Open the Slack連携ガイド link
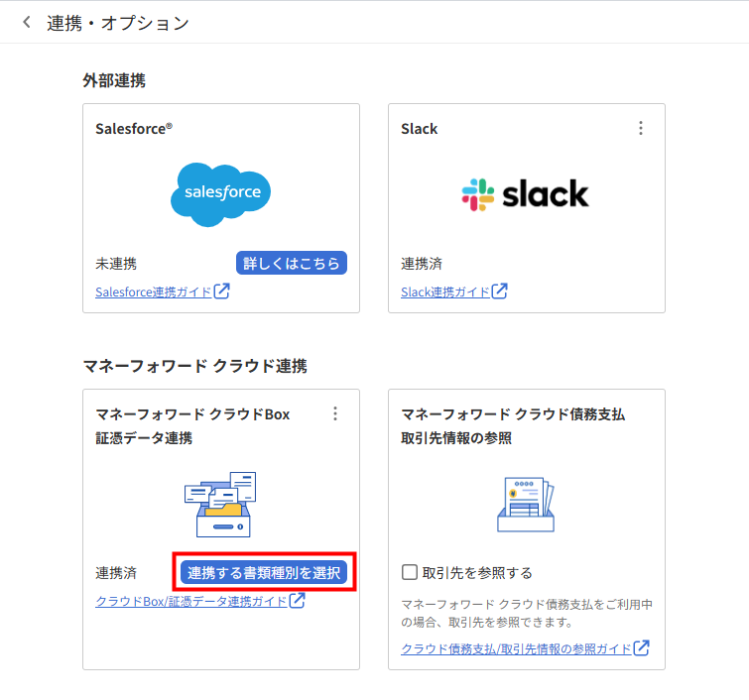Screen dimensions: 749x700 click(x=445, y=292)
